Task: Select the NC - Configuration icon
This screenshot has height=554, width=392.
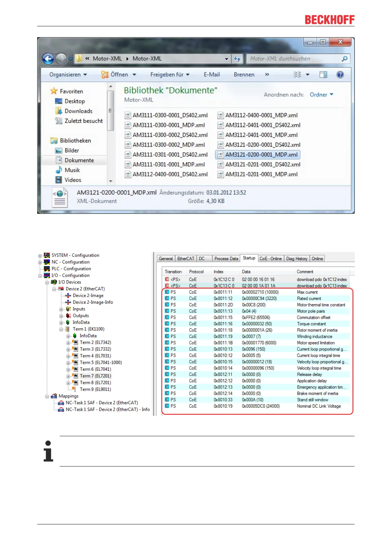Action: click(x=47, y=262)
